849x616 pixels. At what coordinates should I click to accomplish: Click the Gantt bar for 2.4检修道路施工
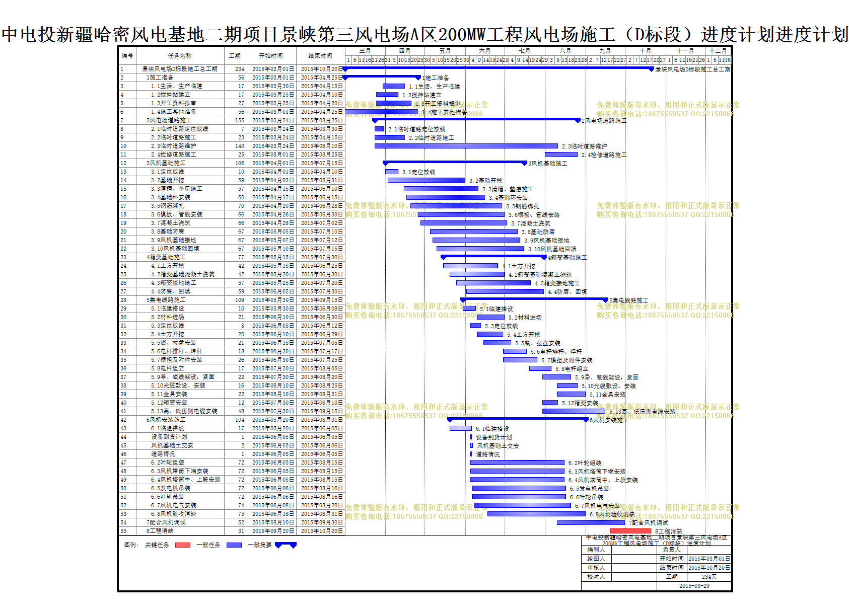pos(561,155)
